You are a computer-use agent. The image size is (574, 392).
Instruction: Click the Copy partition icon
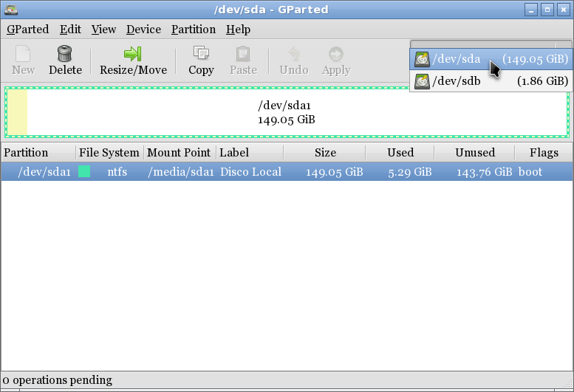point(201,54)
